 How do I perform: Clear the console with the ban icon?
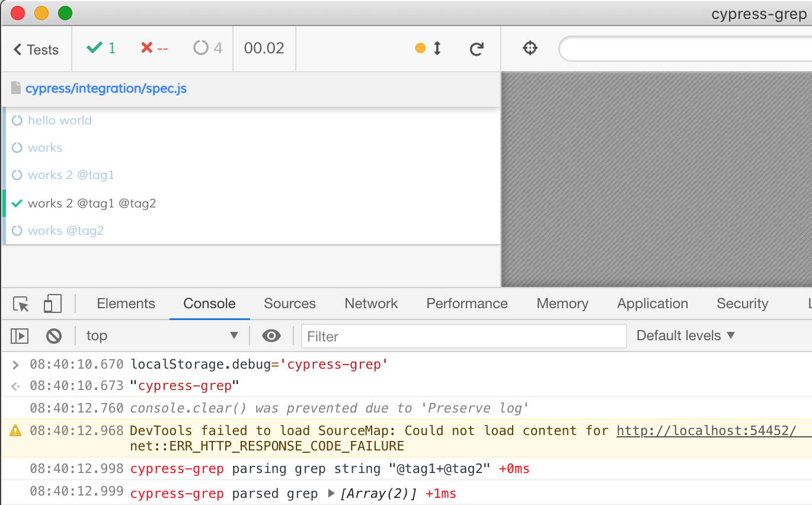pyautogui.click(x=54, y=336)
